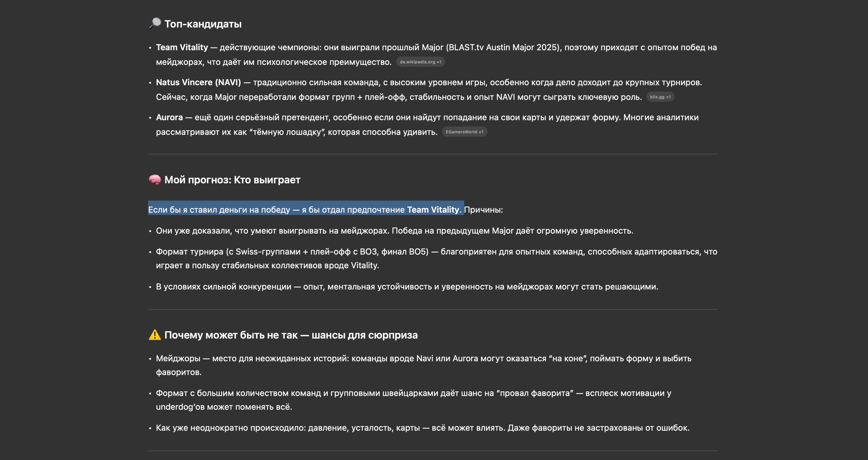Click the bold "Natus Vincere (NAVI)" team name
The image size is (868, 460).
[x=198, y=83]
